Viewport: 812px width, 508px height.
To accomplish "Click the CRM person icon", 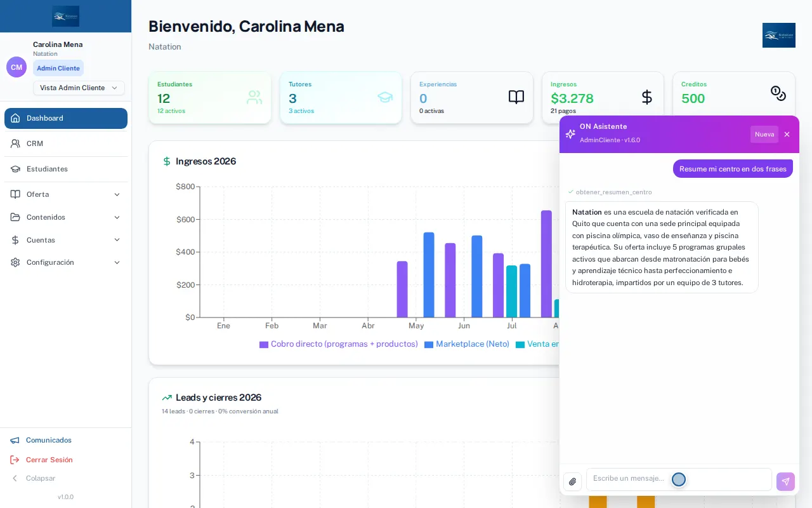I will (x=15, y=144).
